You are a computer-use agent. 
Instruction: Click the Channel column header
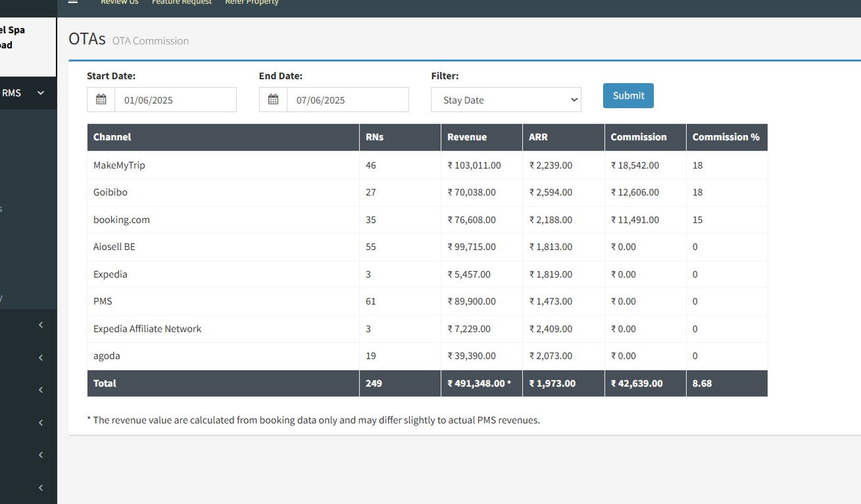(223, 137)
